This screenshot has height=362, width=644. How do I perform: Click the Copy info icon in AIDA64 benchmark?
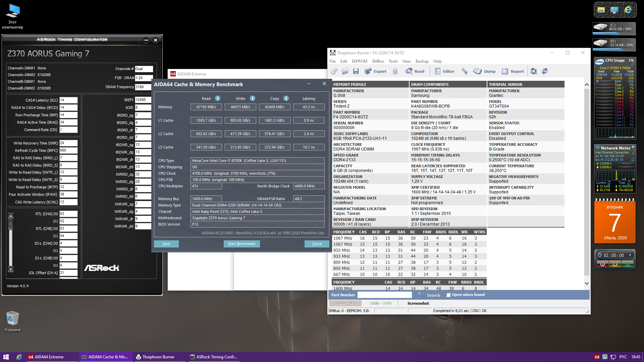click(286, 98)
